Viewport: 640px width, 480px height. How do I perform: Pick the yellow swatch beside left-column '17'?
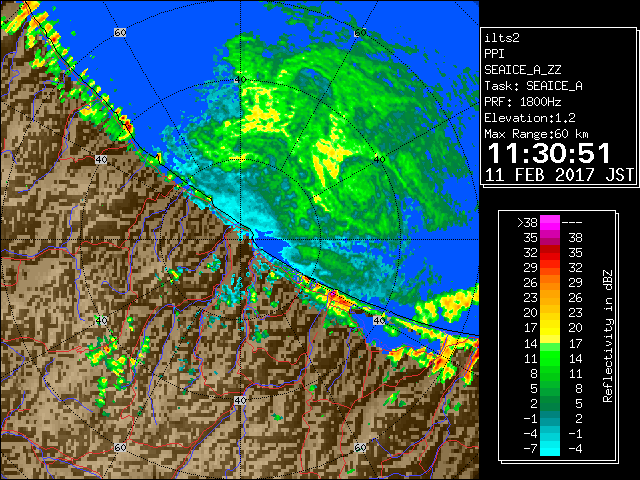(550, 328)
